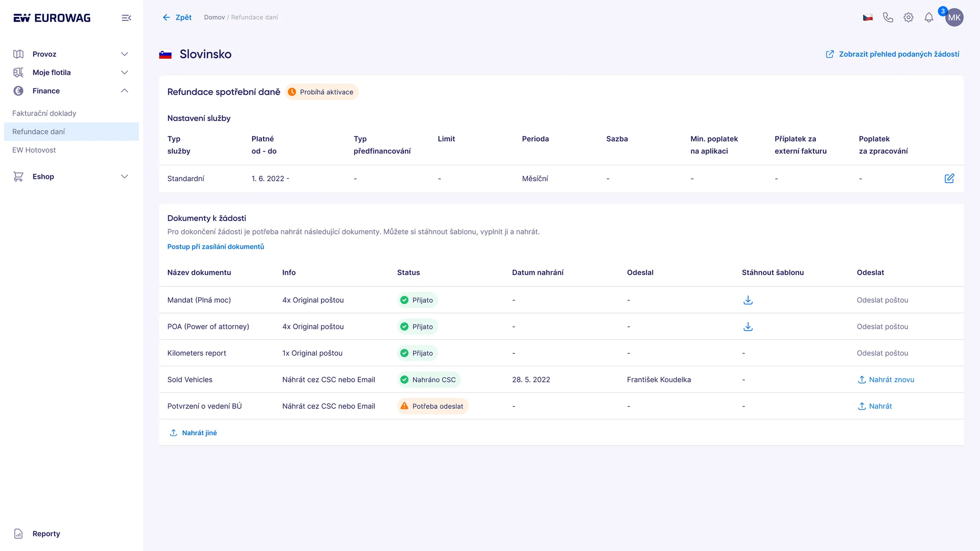The height and width of the screenshot is (551, 980).
Task: Select Refundace daní in sidebar
Action: pos(72,132)
